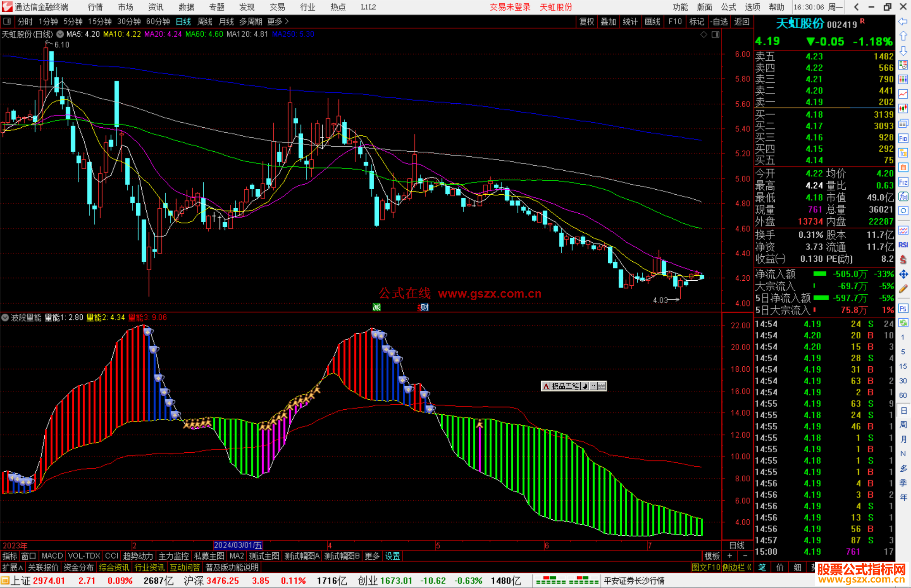The height and width of the screenshot is (588, 911).
Task: Click the F12 sidebar icon
Action: click(903, 182)
